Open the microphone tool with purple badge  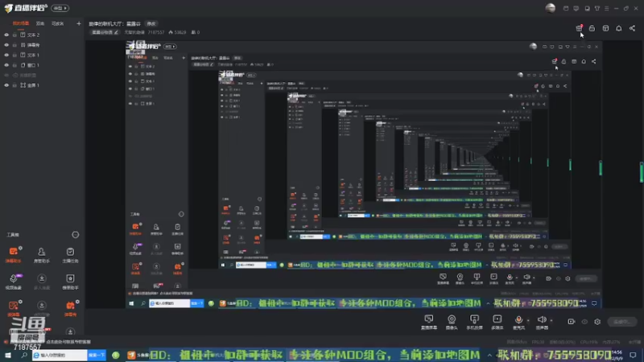pyautogui.click(x=13, y=282)
